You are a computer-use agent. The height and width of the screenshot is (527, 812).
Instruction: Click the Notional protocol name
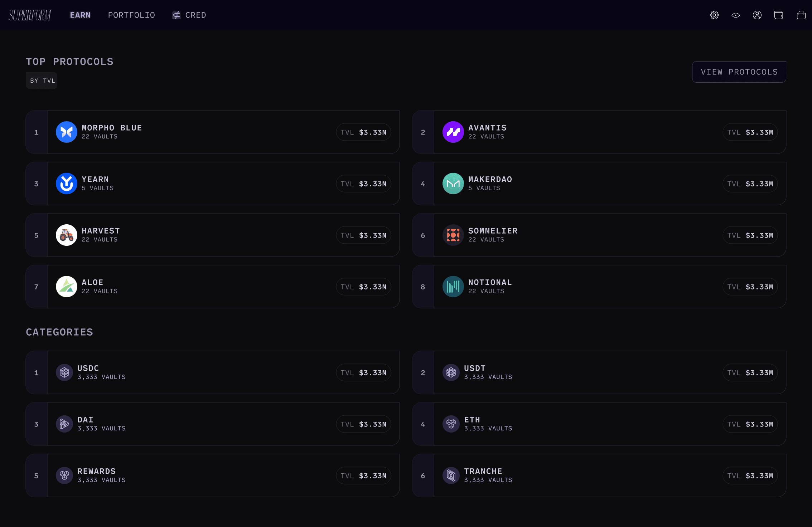[490, 282]
